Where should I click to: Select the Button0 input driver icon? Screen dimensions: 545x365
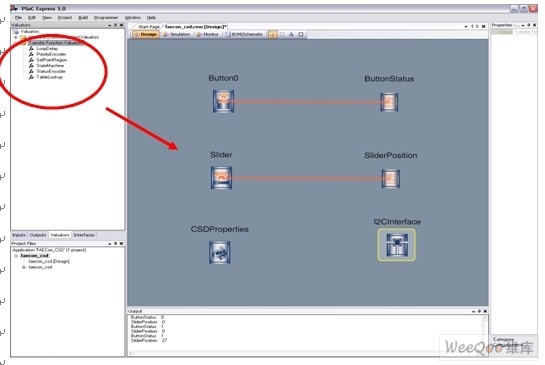pyautogui.click(x=223, y=101)
